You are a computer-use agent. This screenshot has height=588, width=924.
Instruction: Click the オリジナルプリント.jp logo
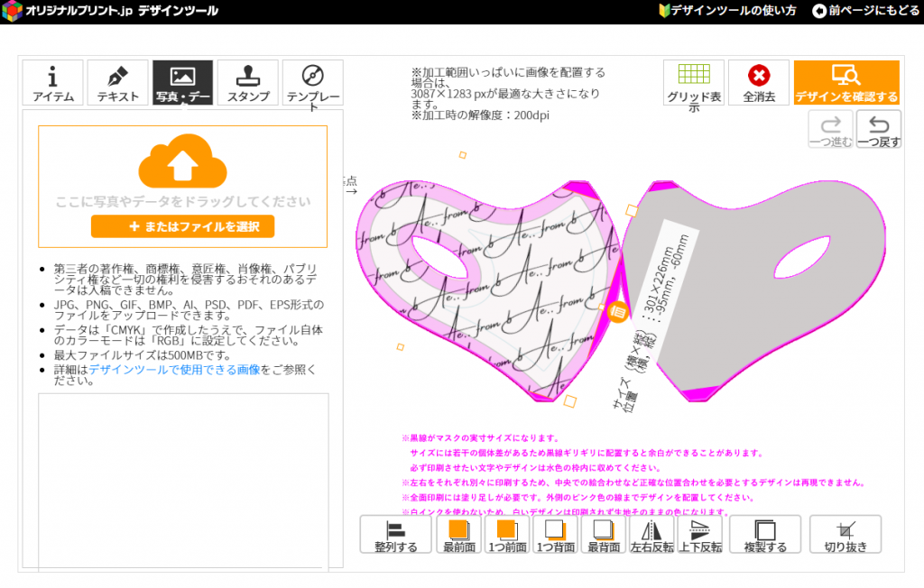coord(109,11)
